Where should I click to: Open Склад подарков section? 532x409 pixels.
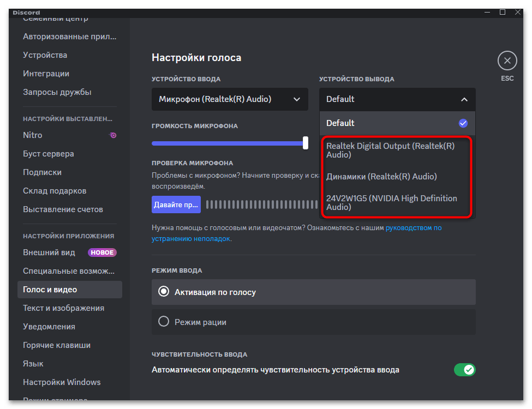click(x=69, y=191)
